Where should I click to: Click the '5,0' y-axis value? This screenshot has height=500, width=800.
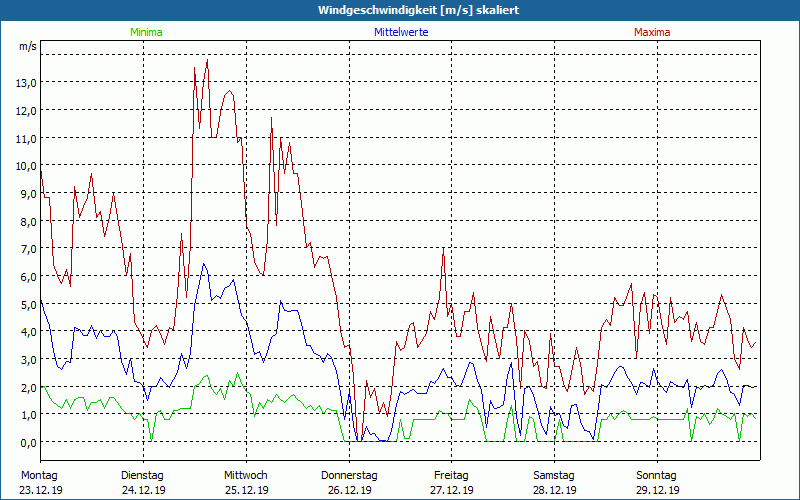pos(28,305)
